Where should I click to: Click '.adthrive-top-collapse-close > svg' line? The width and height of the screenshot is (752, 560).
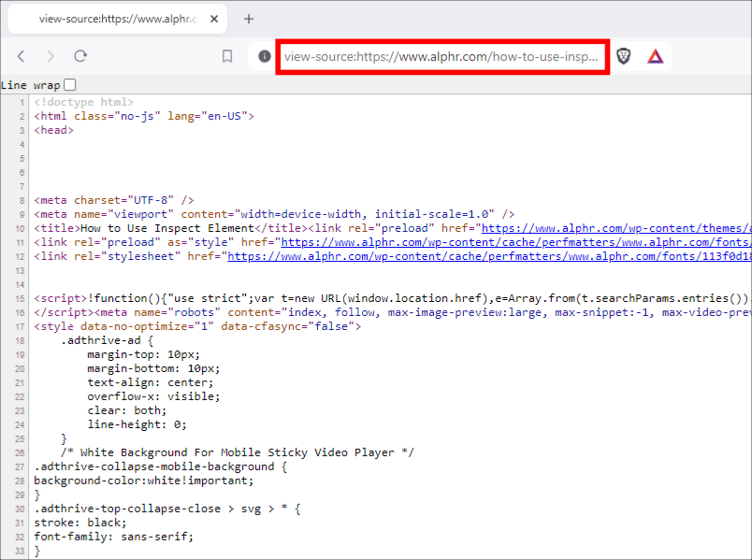pyautogui.click(x=167, y=509)
